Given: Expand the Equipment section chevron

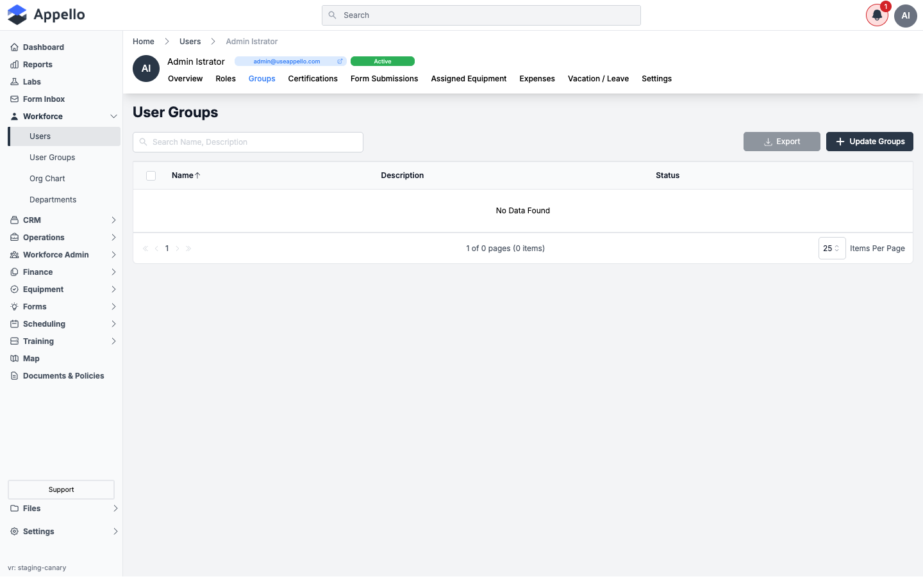Looking at the screenshot, I should (x=113, y=290).
